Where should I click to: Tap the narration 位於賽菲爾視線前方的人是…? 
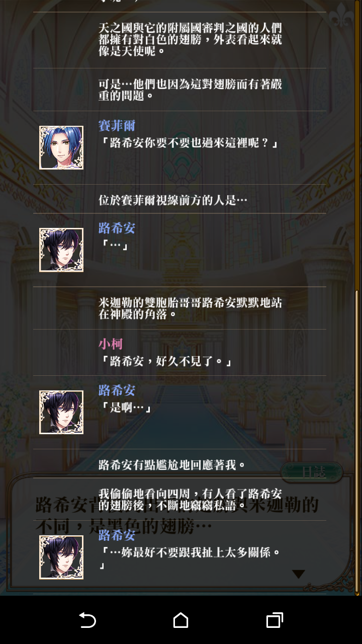click(173, 200)
